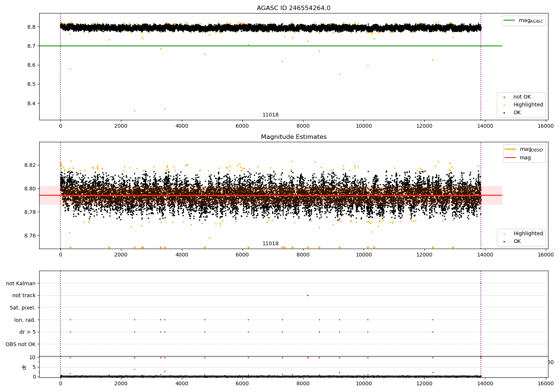Click the 5 tick on the dr axis
The image size is (560, 392).
[x=34, y=367]
